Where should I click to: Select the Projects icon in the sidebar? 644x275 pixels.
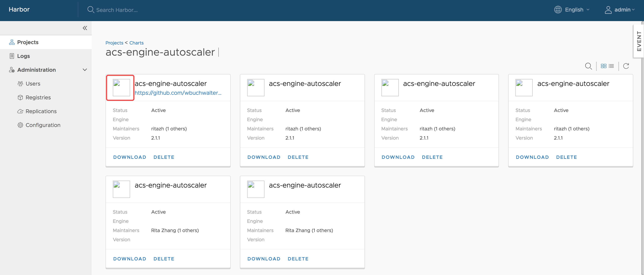point(12,42)
